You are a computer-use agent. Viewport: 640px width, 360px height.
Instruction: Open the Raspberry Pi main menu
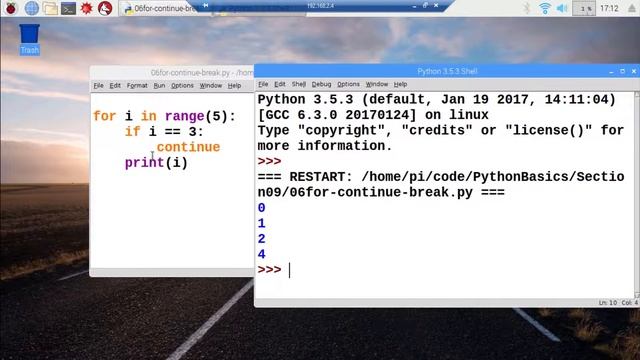tap(11, 8)
